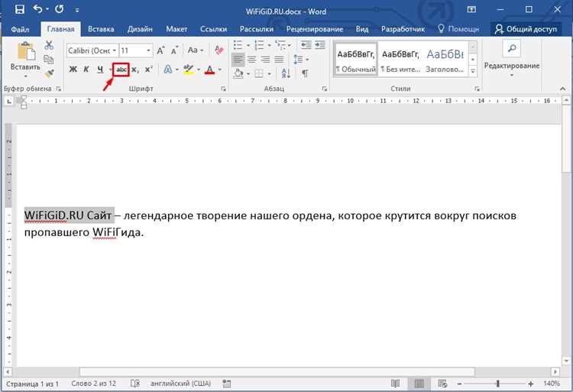Select the Заголово... heading style
The width and height of the screenshot is (573, 392).
tap(445, 60)
